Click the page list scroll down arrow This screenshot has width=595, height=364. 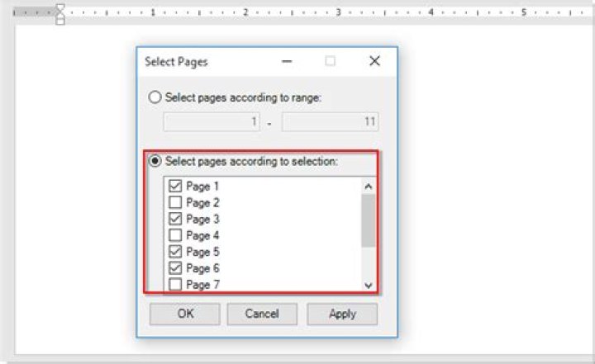(x=369, y=284)
